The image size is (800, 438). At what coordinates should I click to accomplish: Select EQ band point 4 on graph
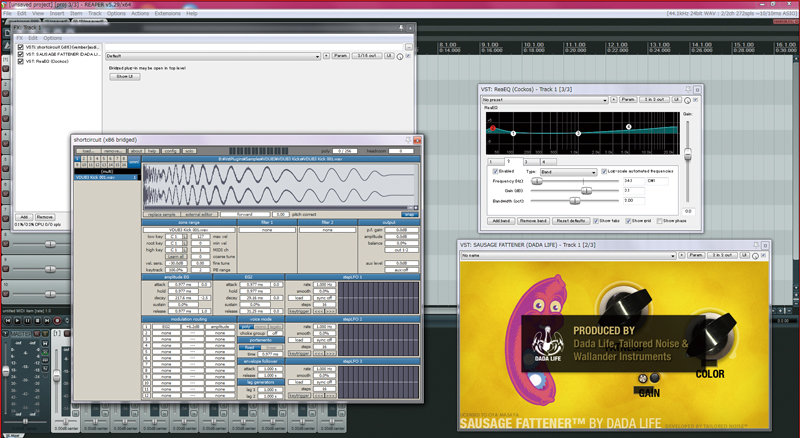[629, 128]
